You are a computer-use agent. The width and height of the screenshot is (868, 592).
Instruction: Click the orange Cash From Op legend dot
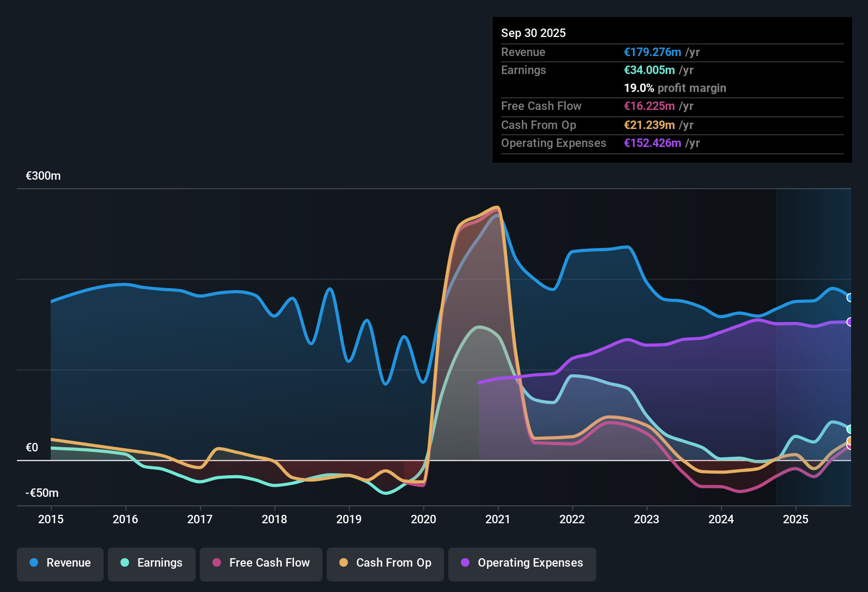pos(344,562)
